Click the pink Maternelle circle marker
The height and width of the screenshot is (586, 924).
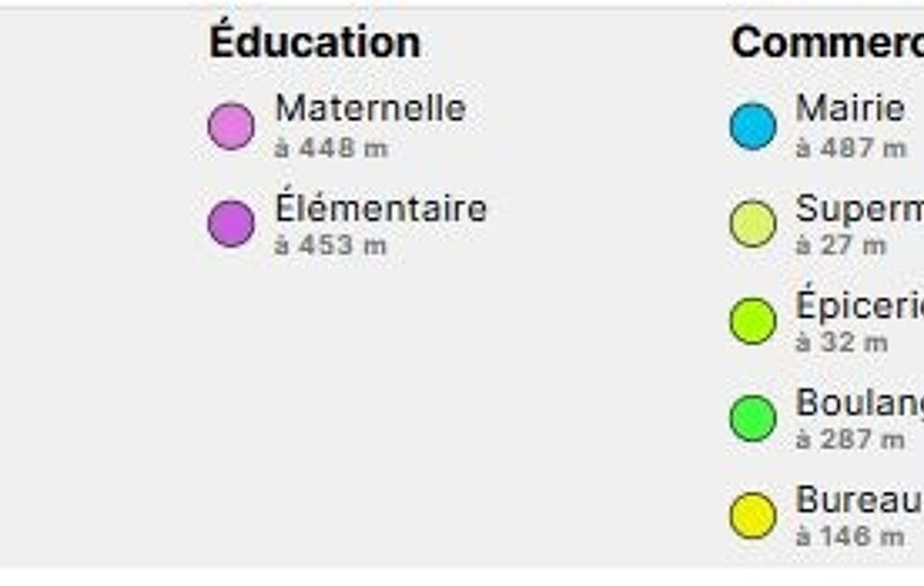pyautogui.click(x=231, y=126)
